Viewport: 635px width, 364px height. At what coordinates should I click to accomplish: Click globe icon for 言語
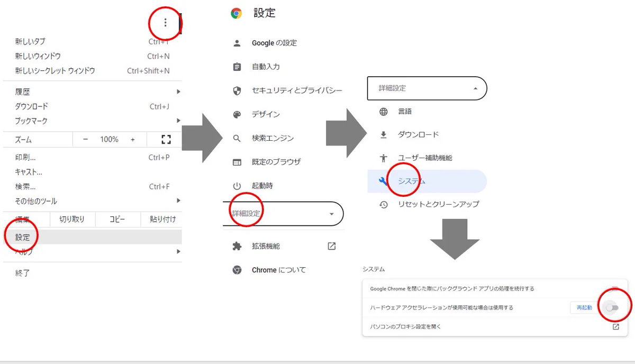click(384, 112)
